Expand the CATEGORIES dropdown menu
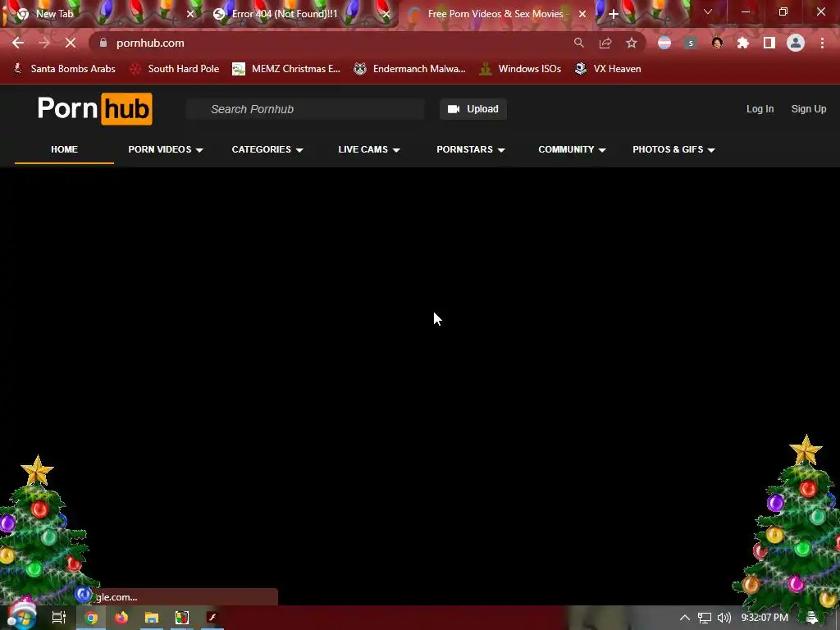Viewport: 840px width, 630px height. (267, 149)
